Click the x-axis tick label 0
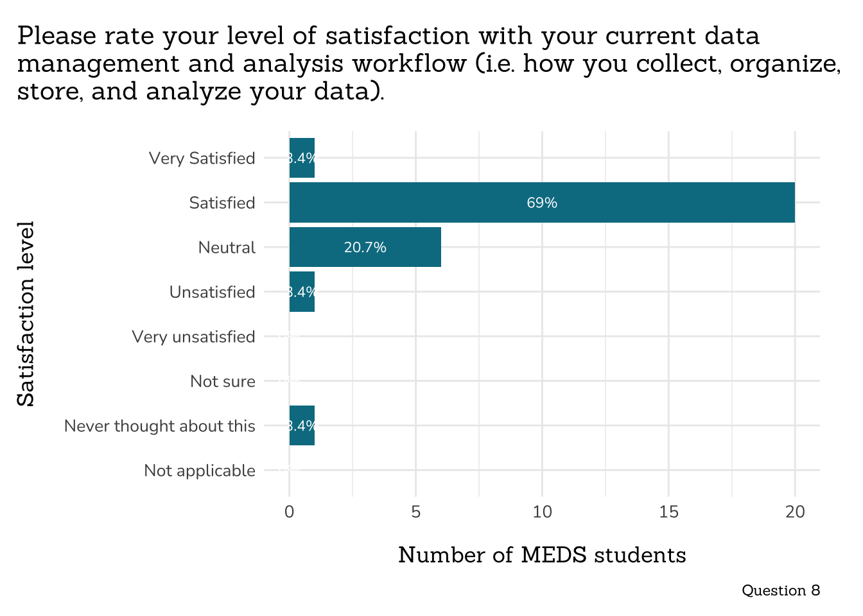The width and height of the screenshot is (863, 616). (x=289, y=512)
